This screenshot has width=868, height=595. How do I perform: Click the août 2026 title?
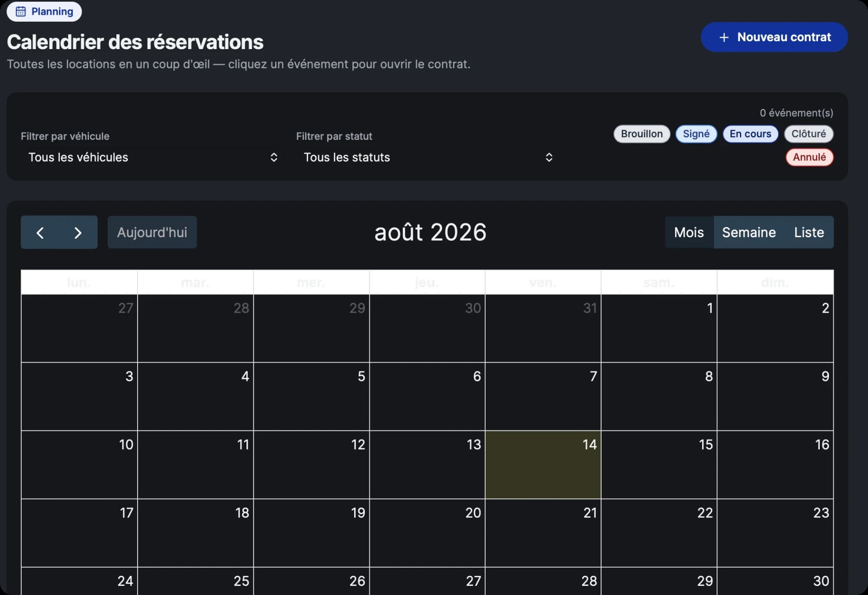point(430,232)
